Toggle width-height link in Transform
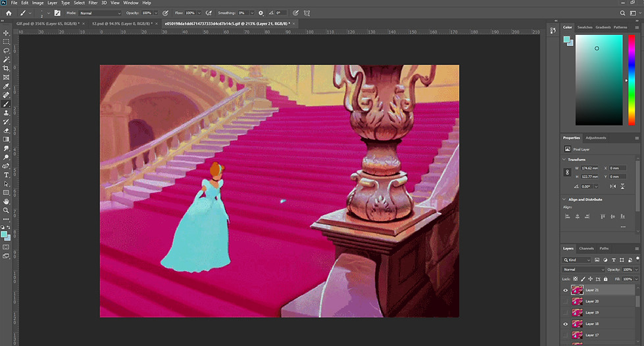644x346 pixels. click(567, 172)
